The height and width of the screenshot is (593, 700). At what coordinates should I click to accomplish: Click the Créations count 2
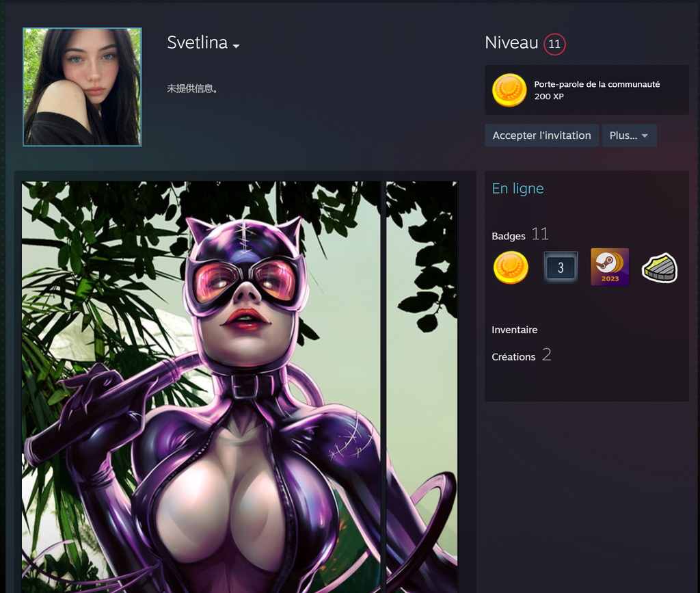[x=547, y=354]
